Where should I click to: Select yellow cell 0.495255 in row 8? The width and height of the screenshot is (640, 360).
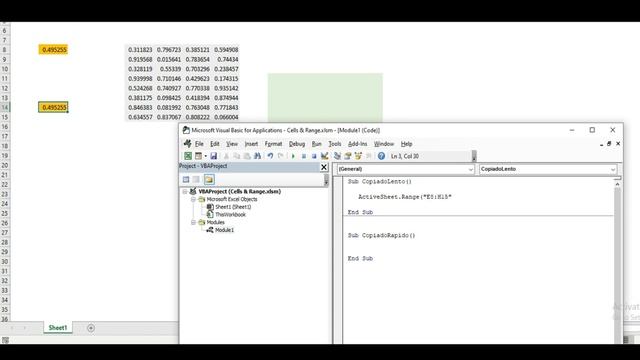pyautogui.click(x=53, y=50)
